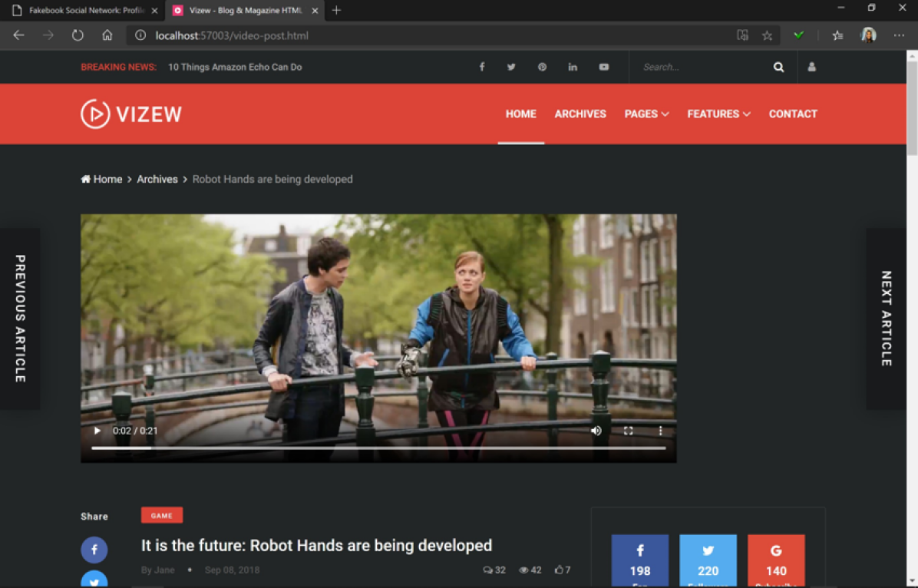
Task: Open the user account icon
Action: tap(811, 67)
